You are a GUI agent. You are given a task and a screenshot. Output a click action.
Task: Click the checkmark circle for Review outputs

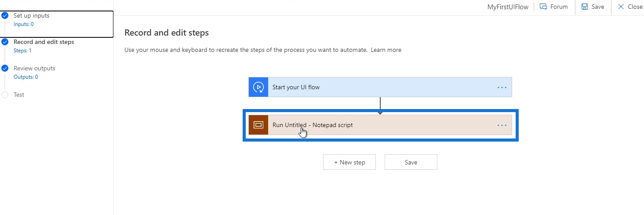(5, 68)
